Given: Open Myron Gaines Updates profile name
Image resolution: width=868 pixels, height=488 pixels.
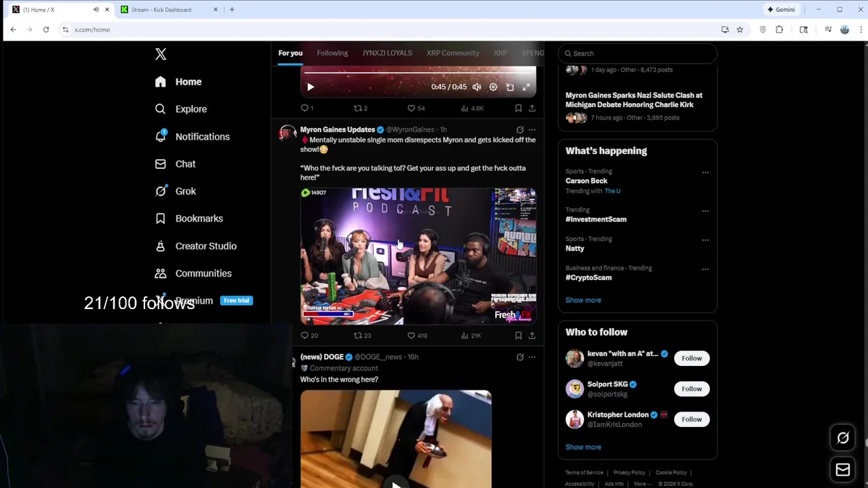Looking at the screenshot, I should click(338, 129).
